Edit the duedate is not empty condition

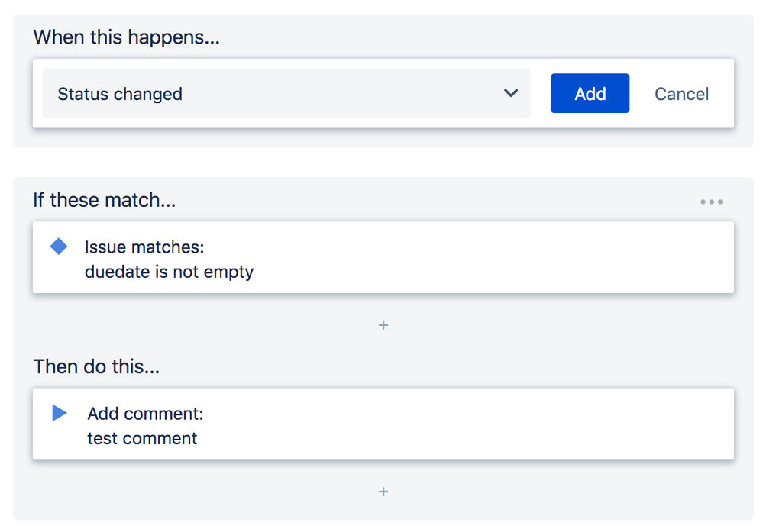tap(383, 259)
